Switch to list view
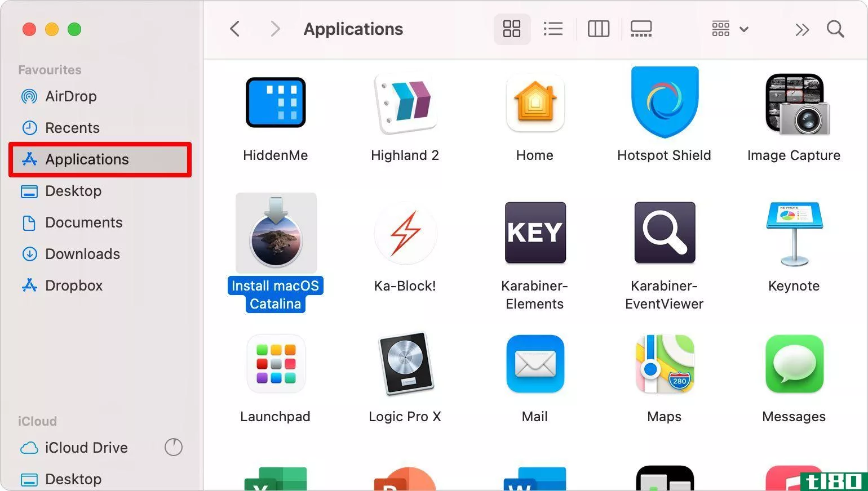 [x=553, y=29]
